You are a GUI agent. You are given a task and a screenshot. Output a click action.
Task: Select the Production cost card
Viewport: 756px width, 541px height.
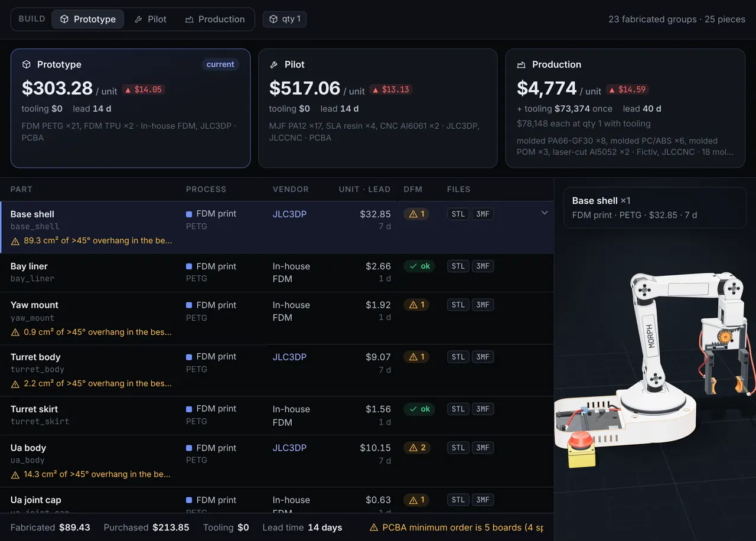[625, 108]
